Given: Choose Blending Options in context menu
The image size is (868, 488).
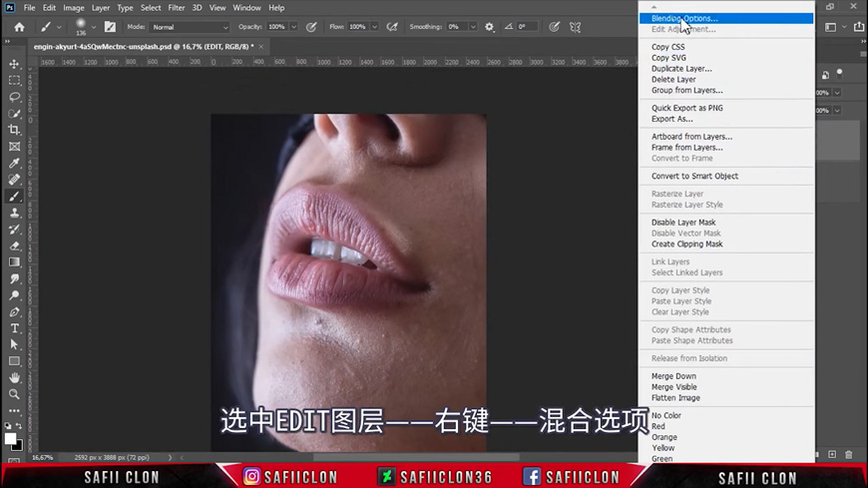Looking at the screenshot, I should pos(726,18).
